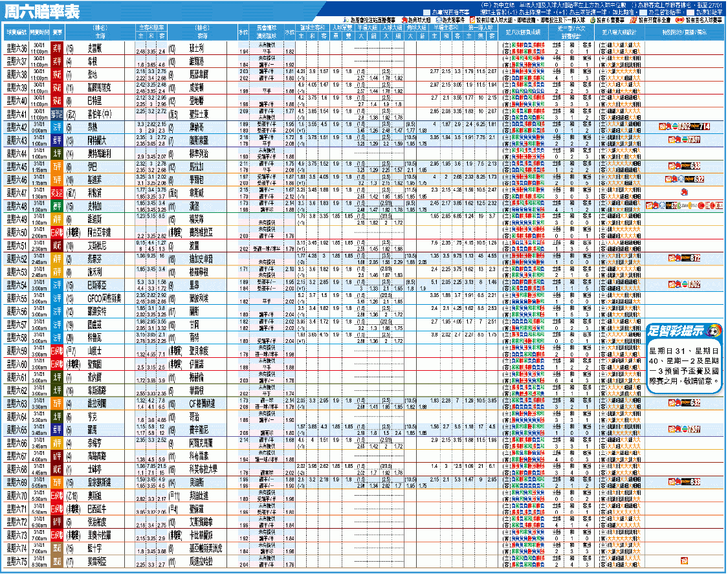Click the 開賽時間 column header
Screen dimensions: 728x574
tap(39, 32)
